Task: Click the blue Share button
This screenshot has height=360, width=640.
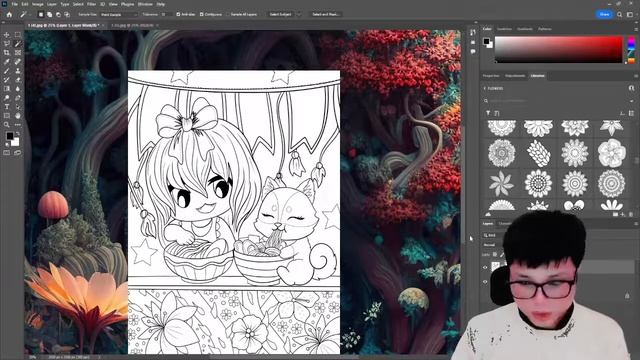Action: [x=604, y=14]
